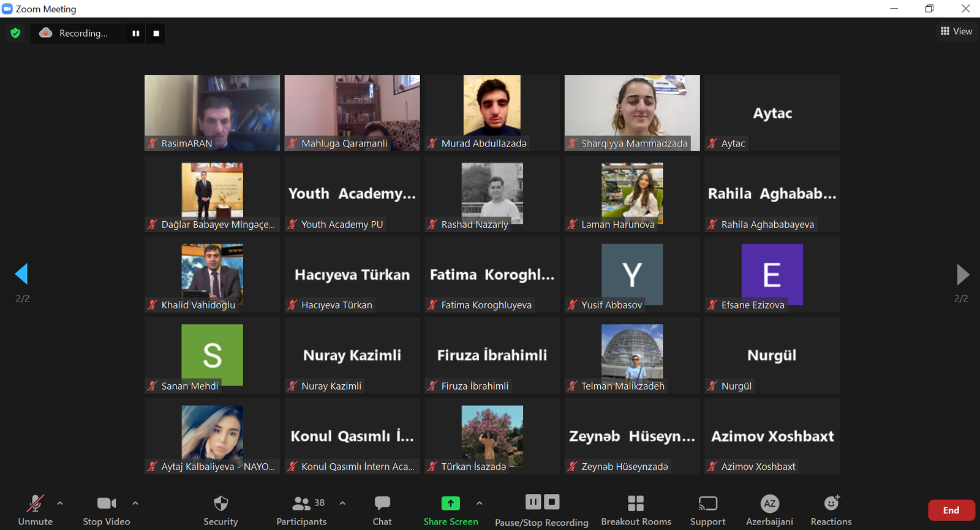This screenshot has height=530, width=980.
Task: Open the Reactions menu
Action: click(831, 510)
